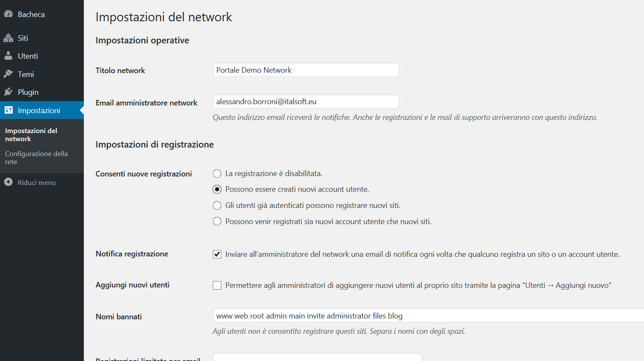The height and width of the screenshot is (361, 644).
Task: Choose 'Gli utenti già autenticati' registration option
Action: coord(217,205)
